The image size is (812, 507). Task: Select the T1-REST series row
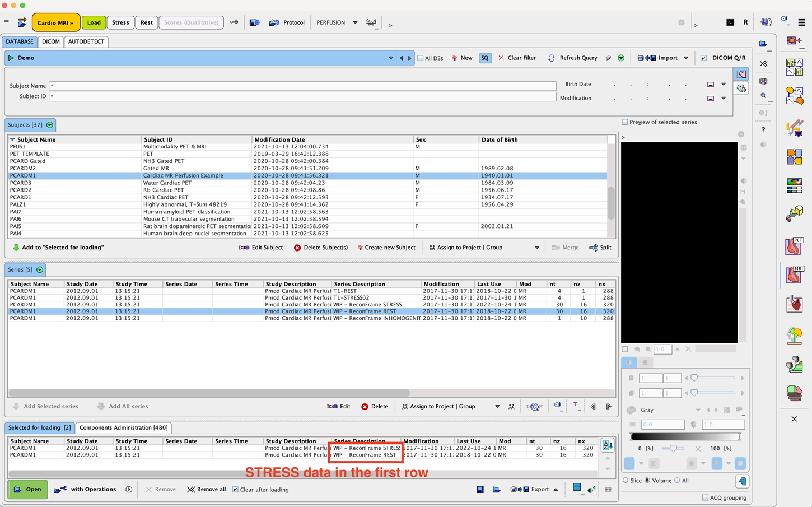click(x=312, y=291)
